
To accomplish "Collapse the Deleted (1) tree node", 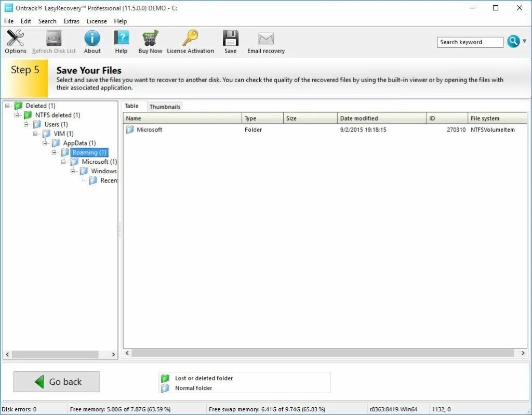I will (x=7, y=106).
